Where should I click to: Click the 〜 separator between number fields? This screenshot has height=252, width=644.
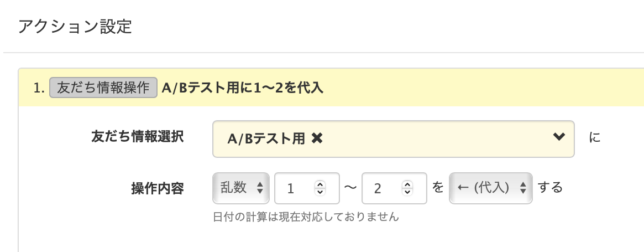tap(350, 188)
